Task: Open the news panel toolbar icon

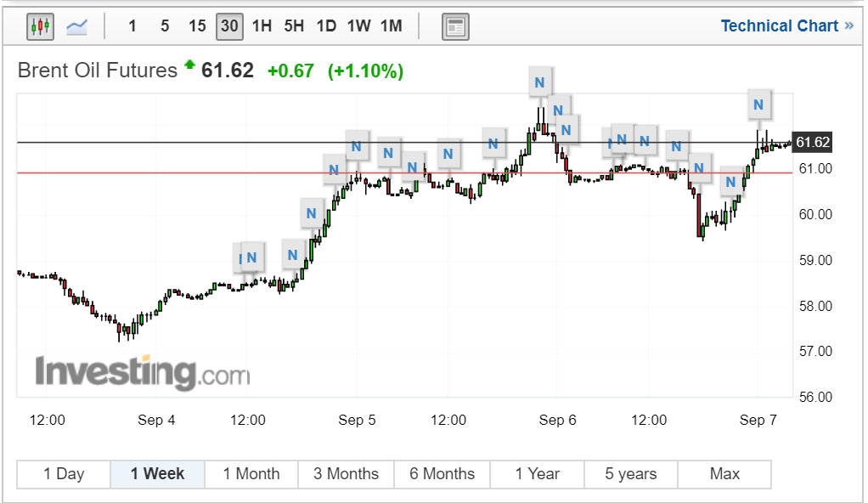Action: [x=455, y=26]
